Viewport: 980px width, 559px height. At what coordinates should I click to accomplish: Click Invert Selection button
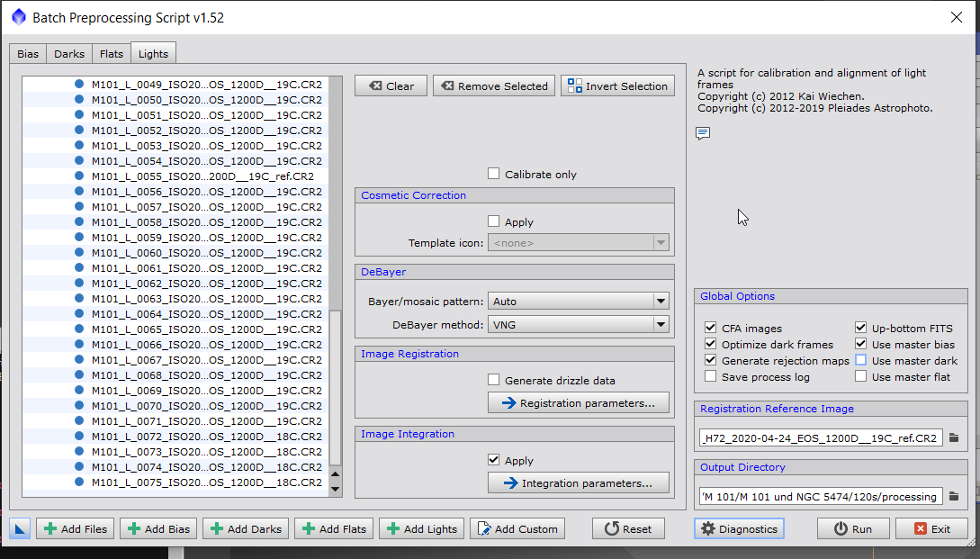coord(617,86)
